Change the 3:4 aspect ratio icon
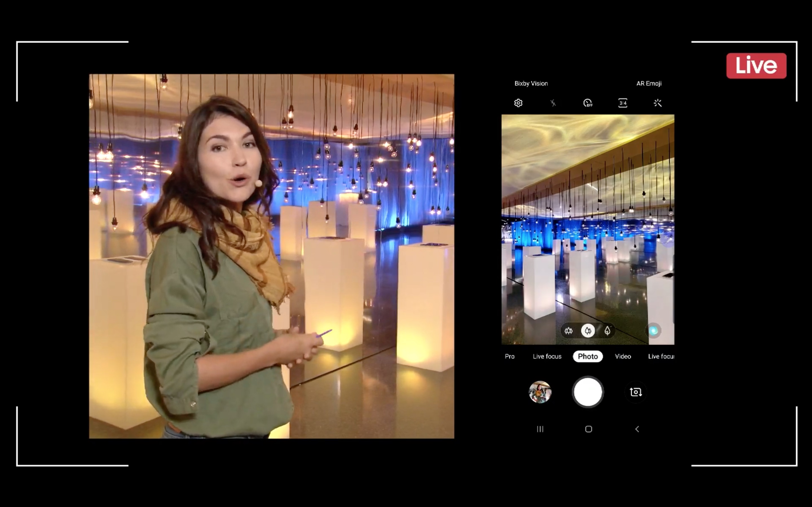This screenshot has width=812, height=507. click(x=623, y=103)
